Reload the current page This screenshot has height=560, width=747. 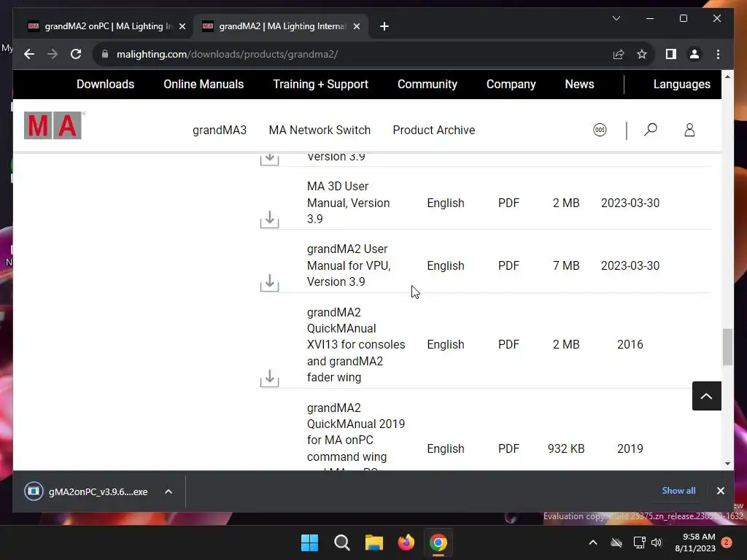(76, 54)
